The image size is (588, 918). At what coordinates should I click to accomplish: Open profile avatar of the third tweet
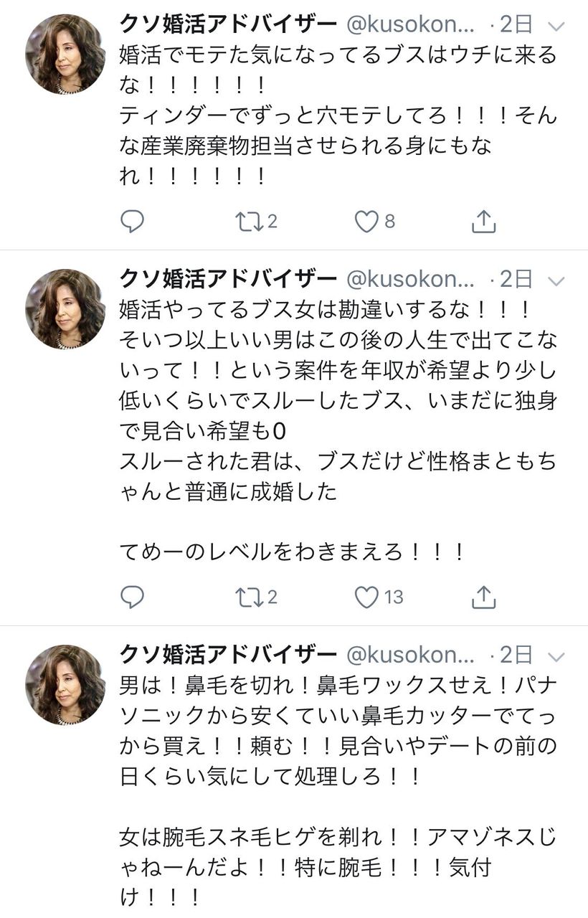[65, 684]
